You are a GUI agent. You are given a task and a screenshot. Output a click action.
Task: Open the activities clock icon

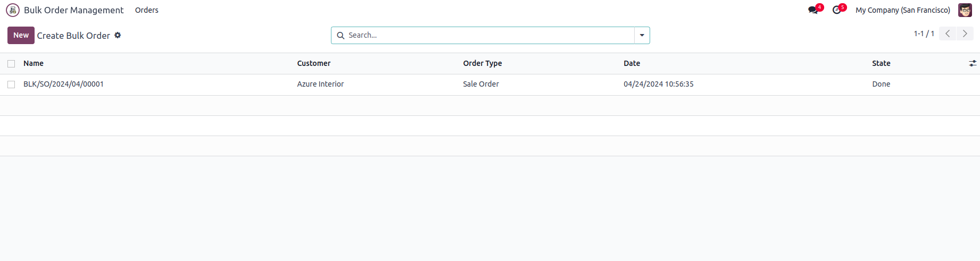pos(837,10)
